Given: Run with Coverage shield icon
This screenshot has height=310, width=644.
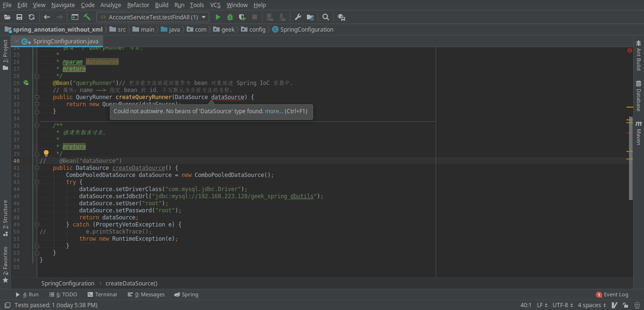Looking at the screenshot, I should pyautogui.click(x=242, y=17).
